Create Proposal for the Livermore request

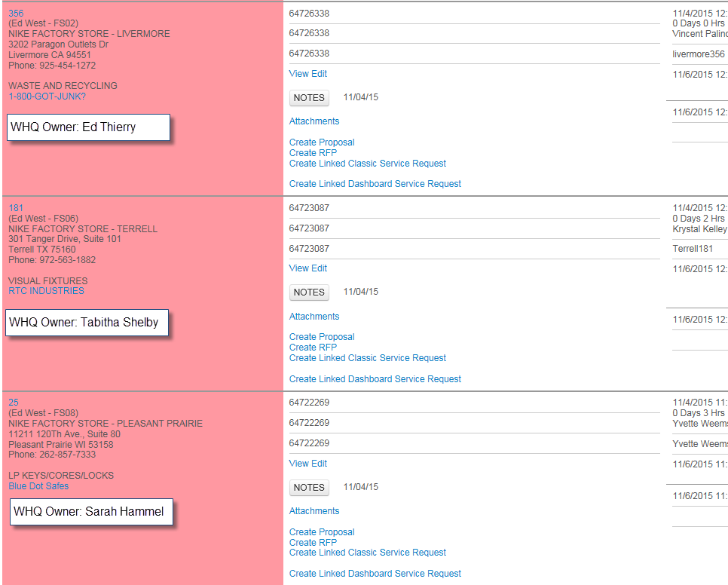(322, 142)
